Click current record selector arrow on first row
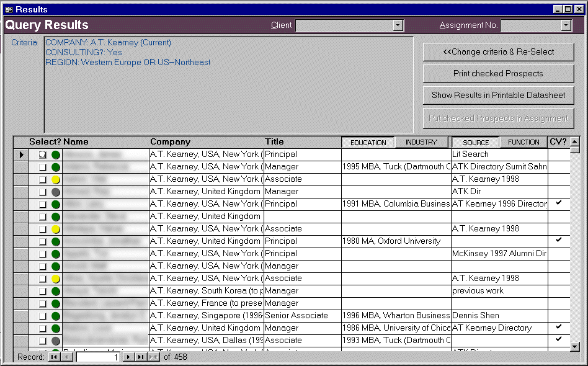The width and height of the screenshot is (588, 366). [x=21, y=154]
